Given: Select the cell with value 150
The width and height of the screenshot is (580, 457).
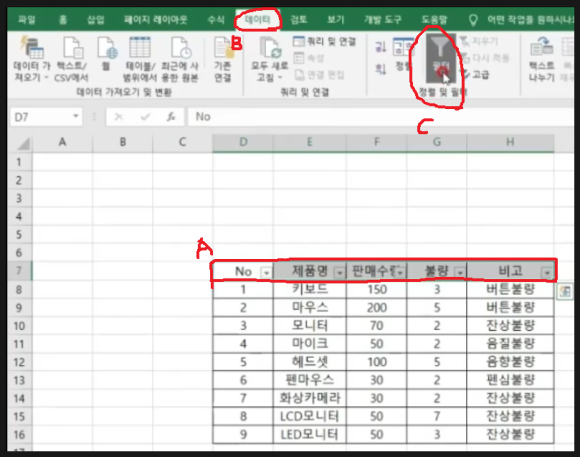Looking at the screenshot, I should pyautogui.click(x=377, y=289).
